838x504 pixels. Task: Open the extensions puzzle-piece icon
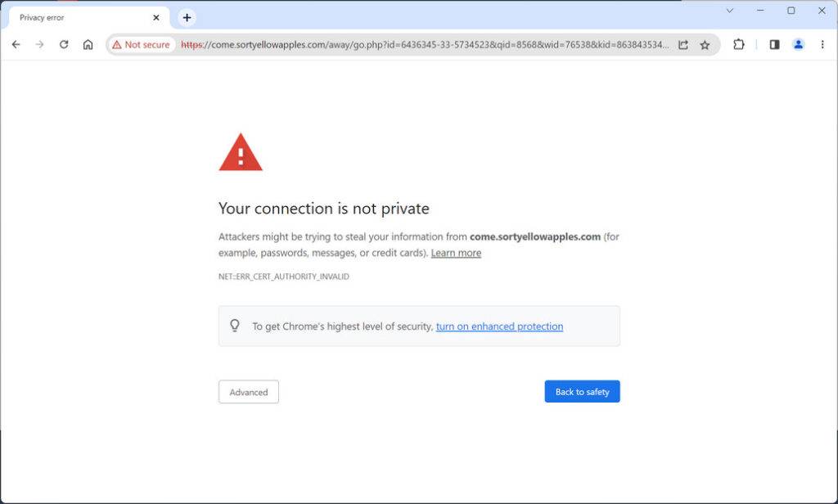[738, 45]
